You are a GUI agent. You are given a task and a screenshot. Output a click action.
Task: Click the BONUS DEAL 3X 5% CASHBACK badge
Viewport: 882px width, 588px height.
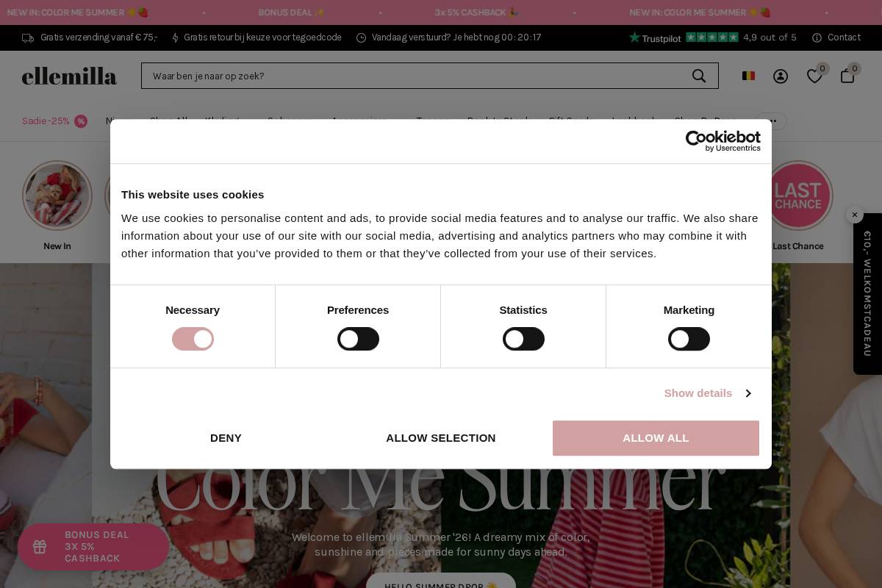[93, 547]
